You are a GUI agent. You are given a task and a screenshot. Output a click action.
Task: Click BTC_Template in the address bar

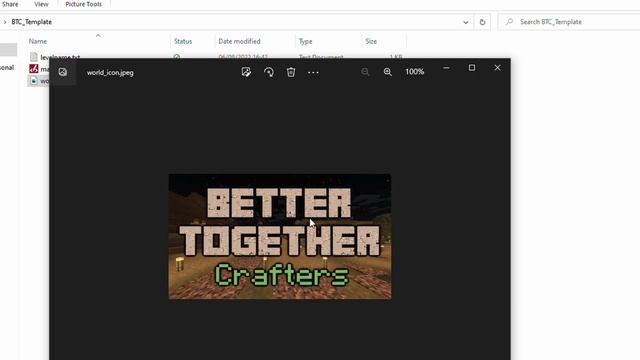pyautogui.click(x=31, y=22)
